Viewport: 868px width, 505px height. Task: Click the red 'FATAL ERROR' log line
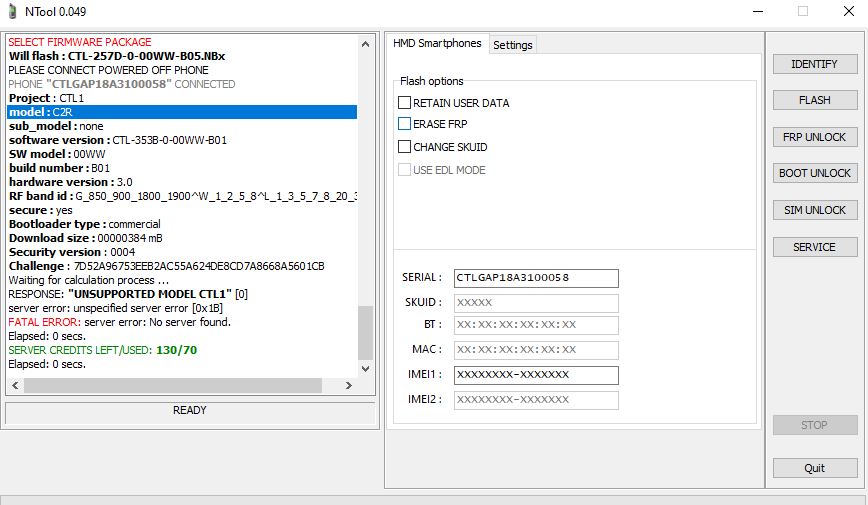[x=120, y=322]
